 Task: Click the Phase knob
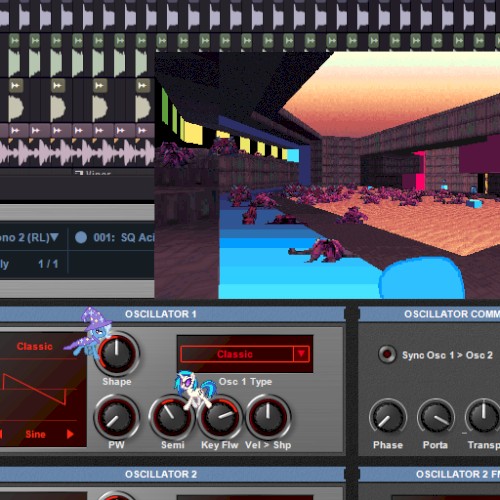coord(388,418)
